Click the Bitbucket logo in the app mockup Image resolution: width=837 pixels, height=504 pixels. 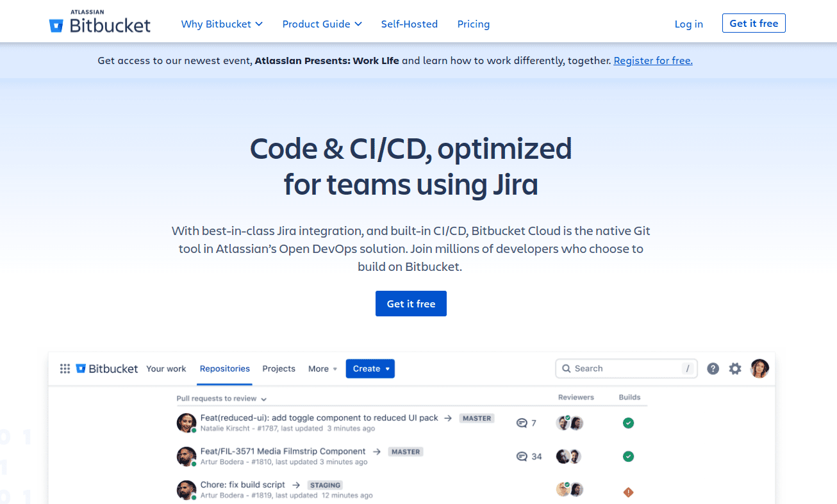pos(107,369)
